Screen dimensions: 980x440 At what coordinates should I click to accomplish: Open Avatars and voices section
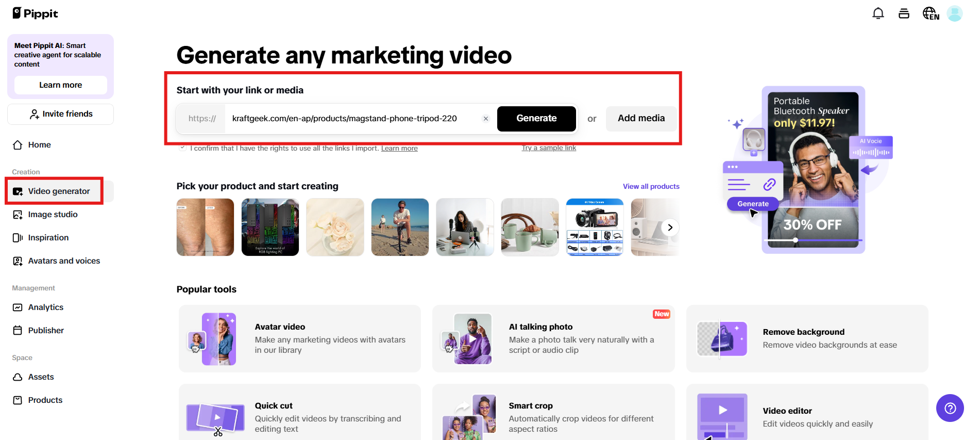pyautogui.click(x=64, y=261)
